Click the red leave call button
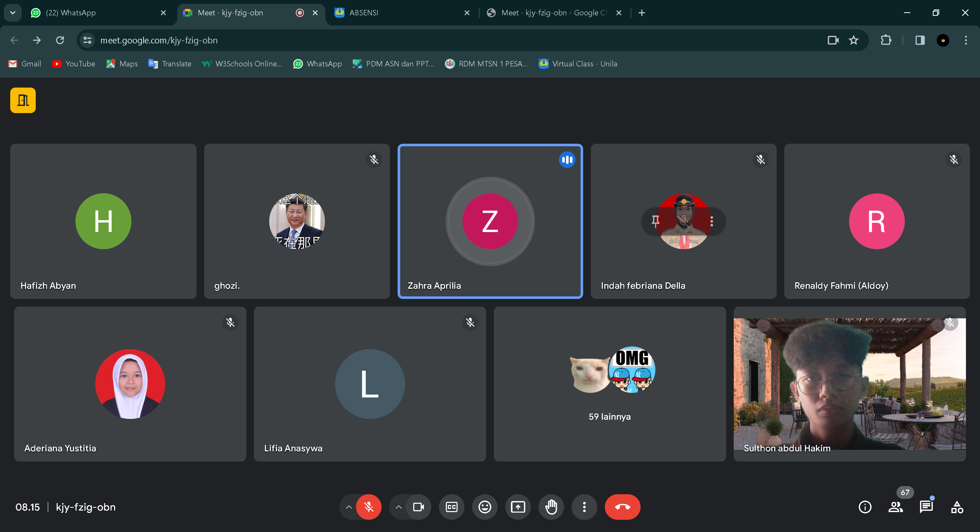 coord(622,507)
